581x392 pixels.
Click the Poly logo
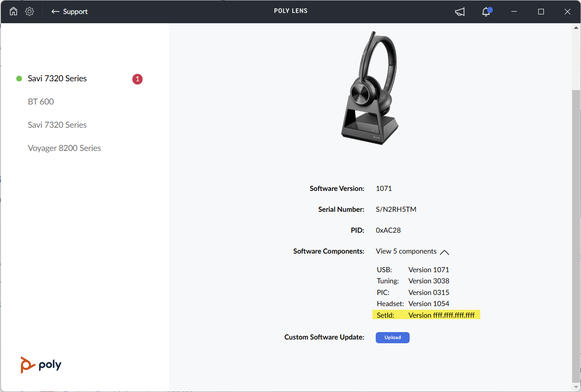pos(41,365)
